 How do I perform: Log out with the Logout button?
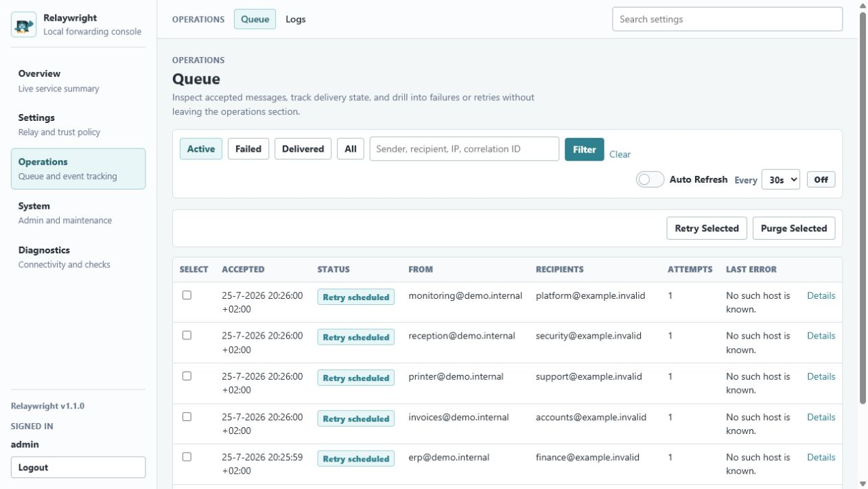pyautogui.click(x=78, y=467)
